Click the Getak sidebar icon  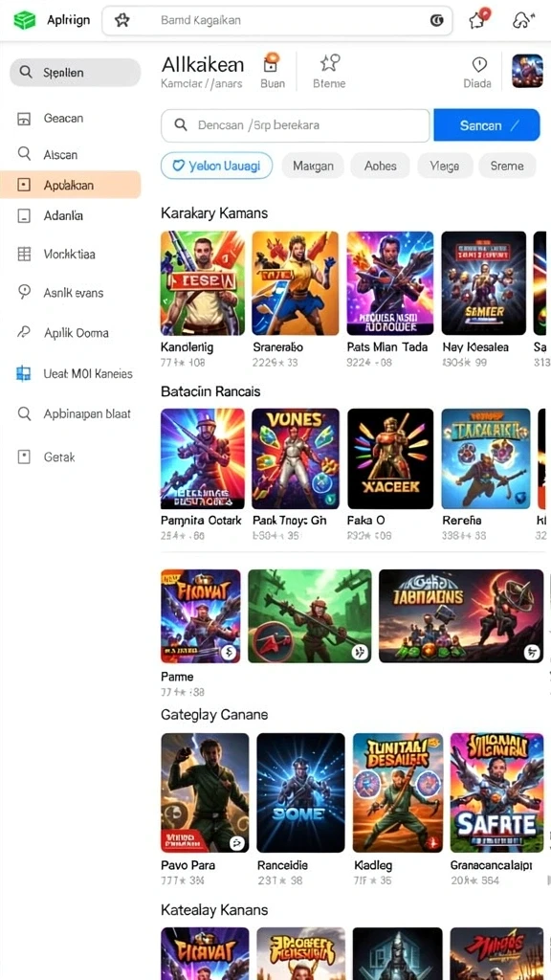[24, 457]
